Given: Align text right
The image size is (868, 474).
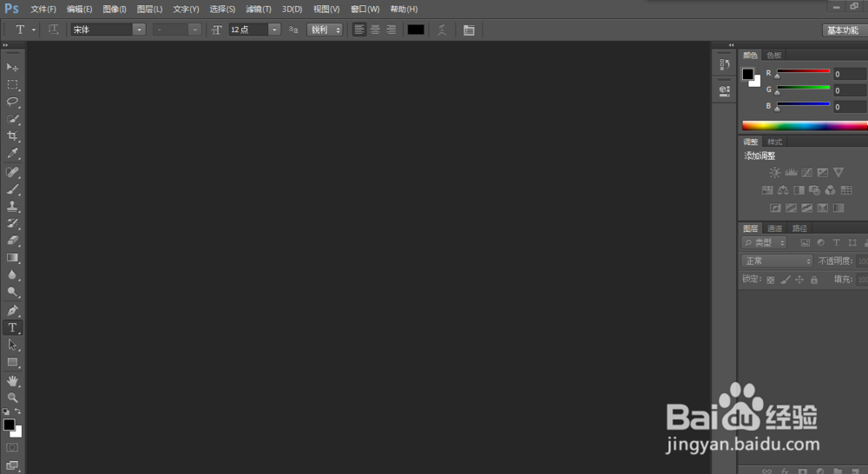Looking at the screenshot, I should [391, 30].
